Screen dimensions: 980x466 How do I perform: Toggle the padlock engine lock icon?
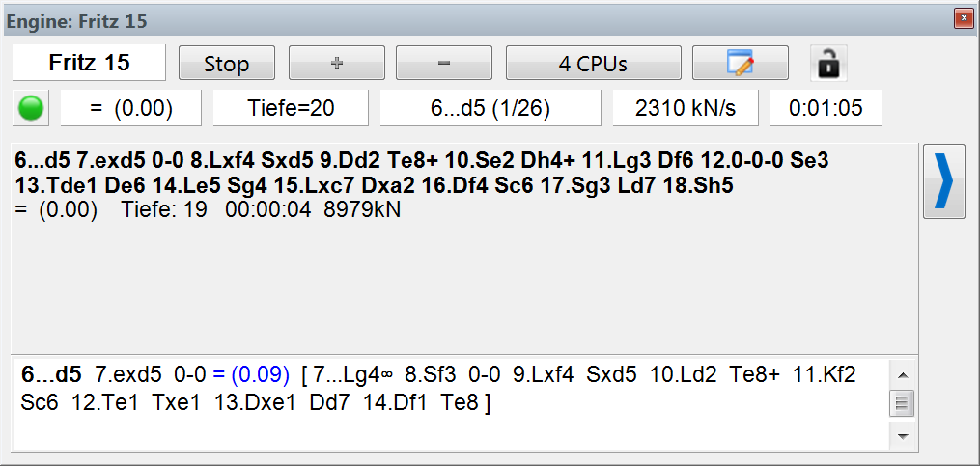827,64
